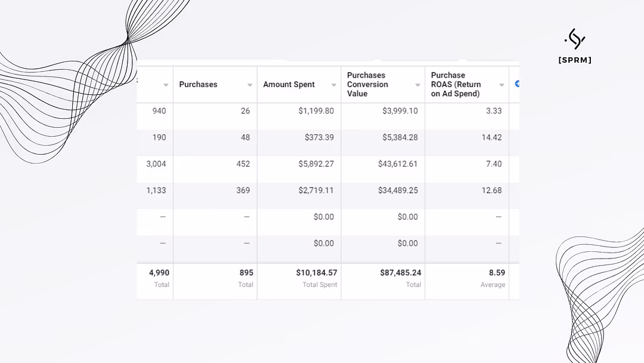The width and height of the screenshot is (644, 363).
Task: Expand the Purchases Conversion Value column arrow
Action: 417,85
